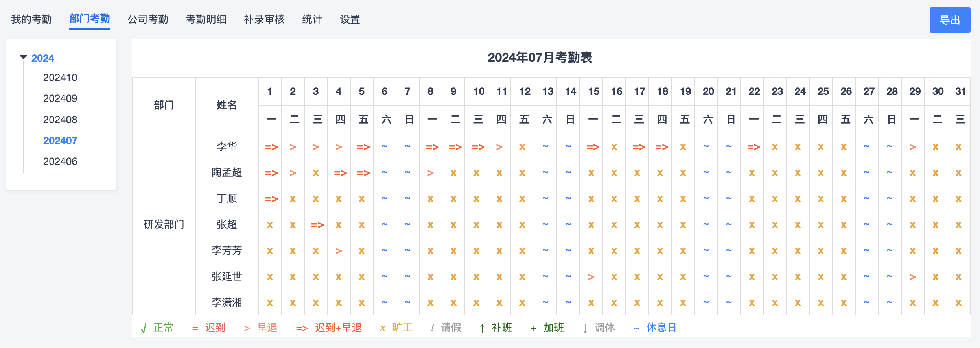Click 李华's July 29 early-leave mark

tap(913, 147)
